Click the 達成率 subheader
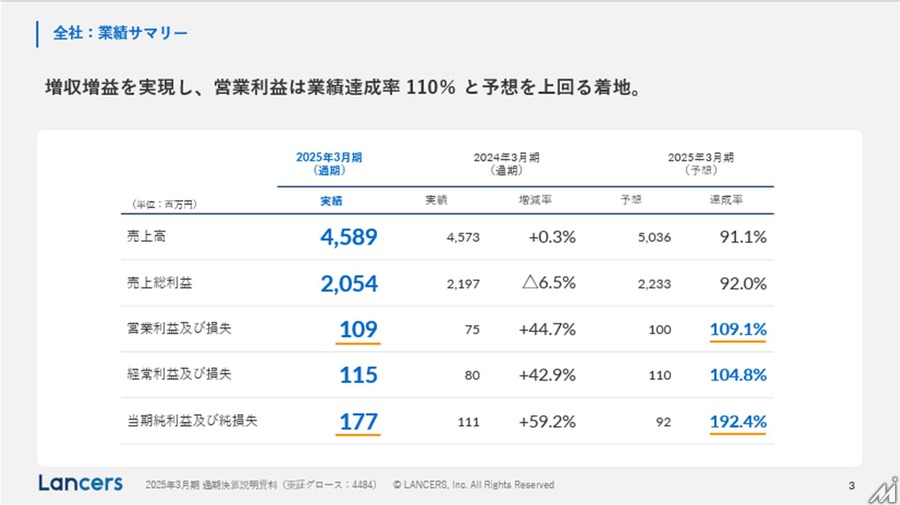The width and height of the screenshot is (900, 505). [x=726, y=200]
